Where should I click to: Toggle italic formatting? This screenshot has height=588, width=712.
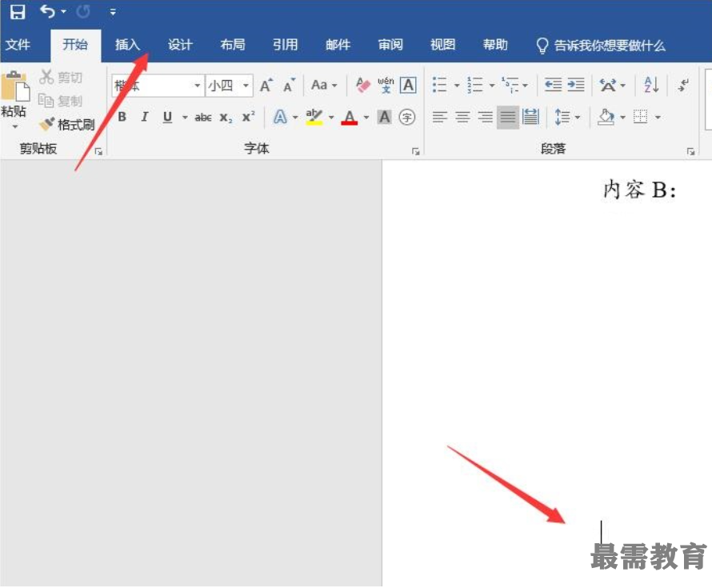point(144,117)
